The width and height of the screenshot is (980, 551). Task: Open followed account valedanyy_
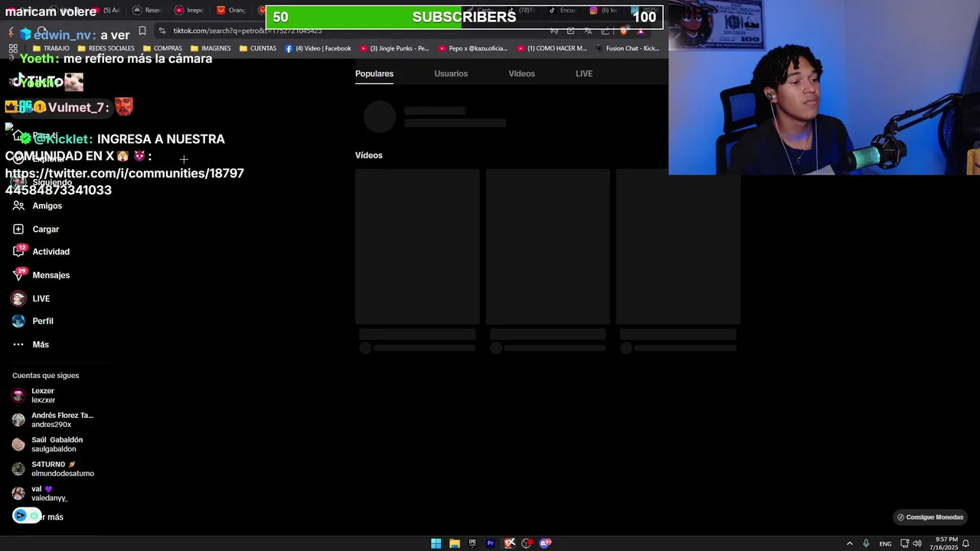pyautogui.click(x=40, y=494)
